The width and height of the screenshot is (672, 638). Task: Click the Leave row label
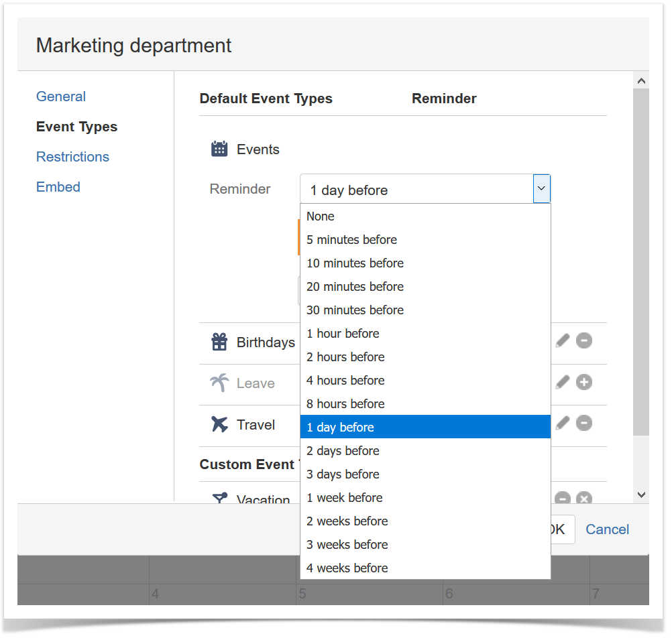(x=256, y=383)
